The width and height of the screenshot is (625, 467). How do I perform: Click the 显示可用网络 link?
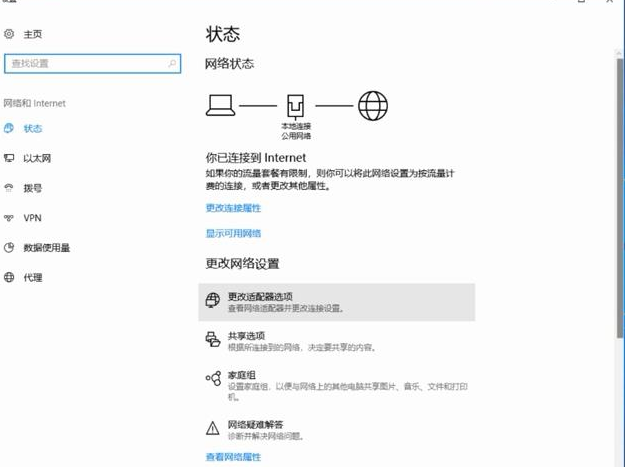tap(233, 233)
